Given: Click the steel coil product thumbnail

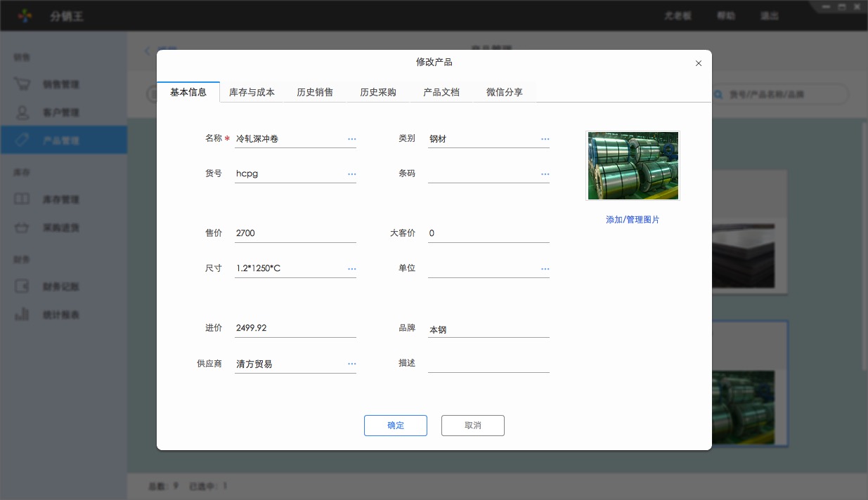Looking at the screenshot, I should pyautogui.click(x=633, y=166).
